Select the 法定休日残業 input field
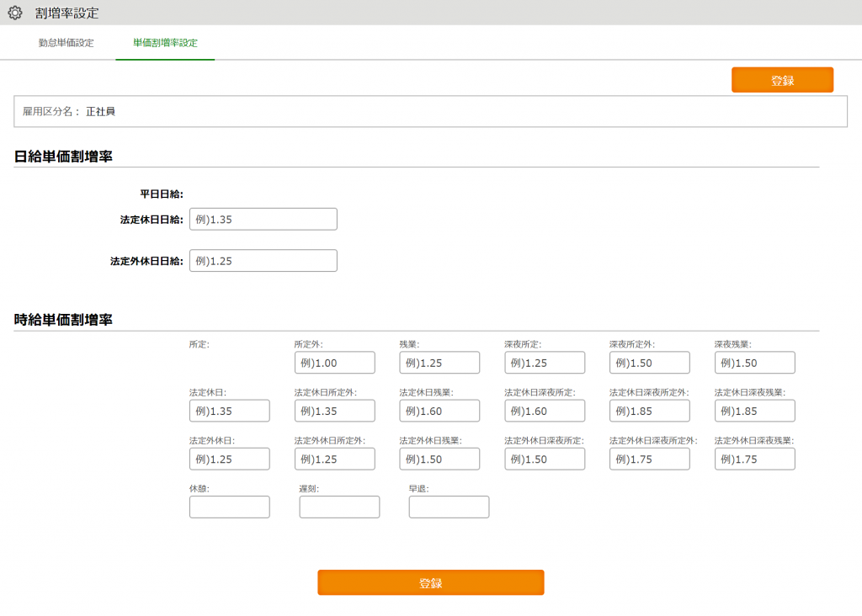 [x=439, y=411]
